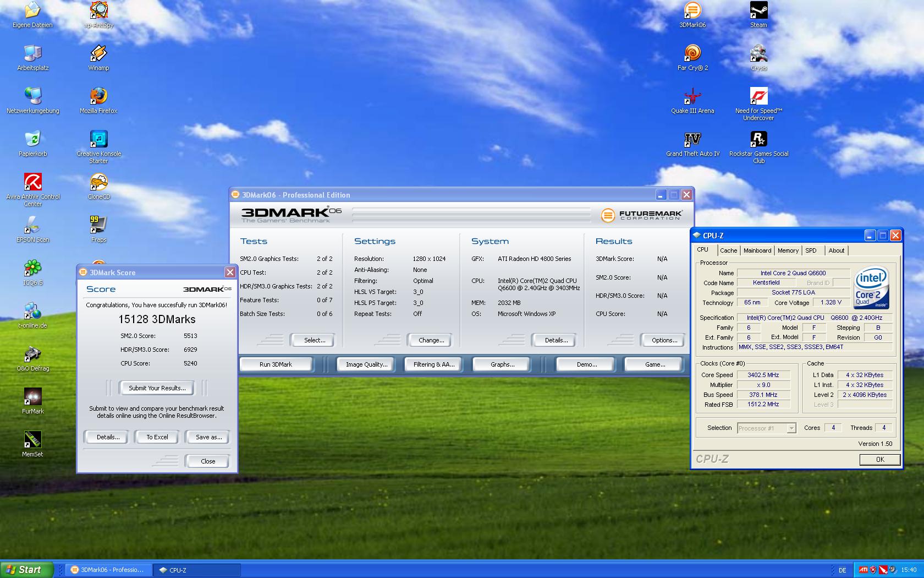This screenshot has height=578, width=924.
Task: Click the Multiplier value x 9.0
Action: 763,385
